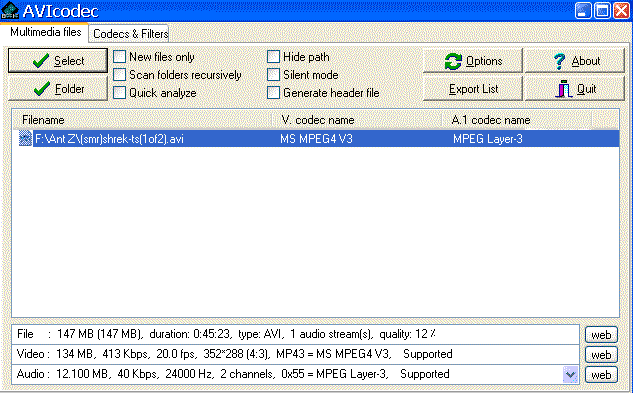
Task: Sort by V. codec name column header
Action: tap(357, 120)
